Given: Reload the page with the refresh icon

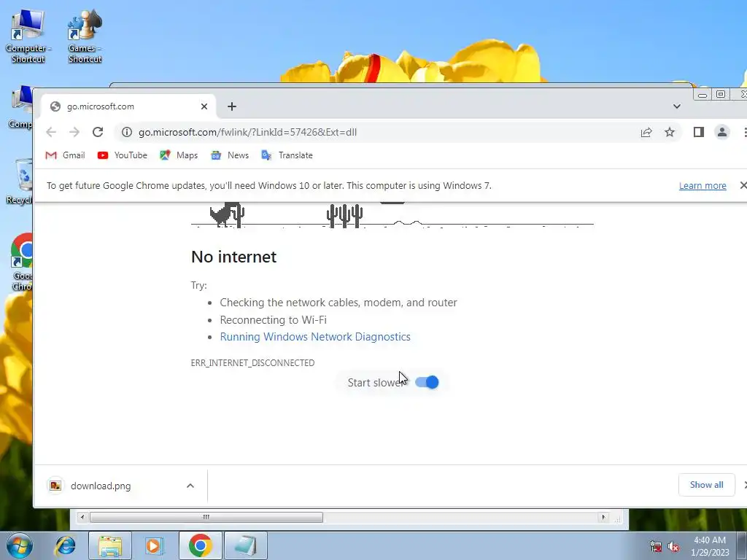Looking at the screenshot, I should (98, 132).
